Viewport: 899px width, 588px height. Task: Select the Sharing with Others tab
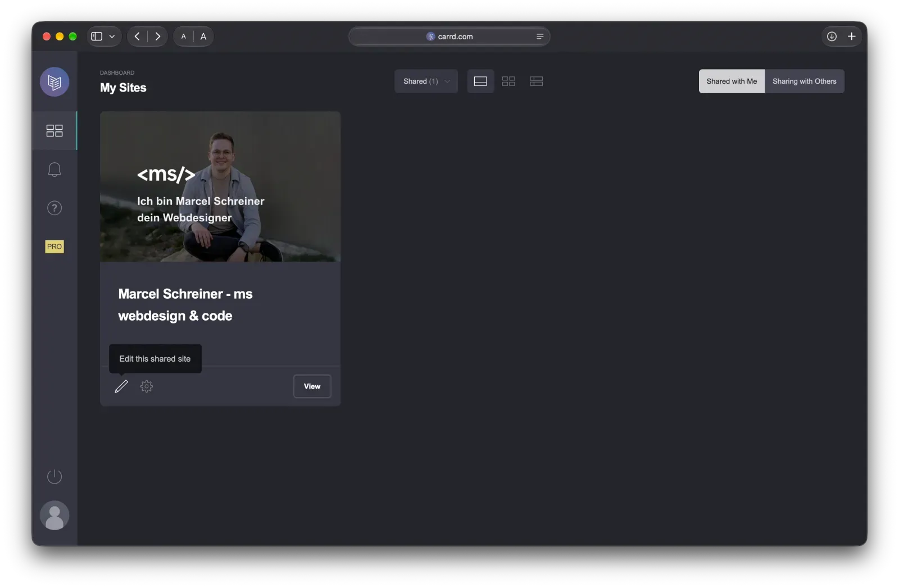(x=805, y=81)
